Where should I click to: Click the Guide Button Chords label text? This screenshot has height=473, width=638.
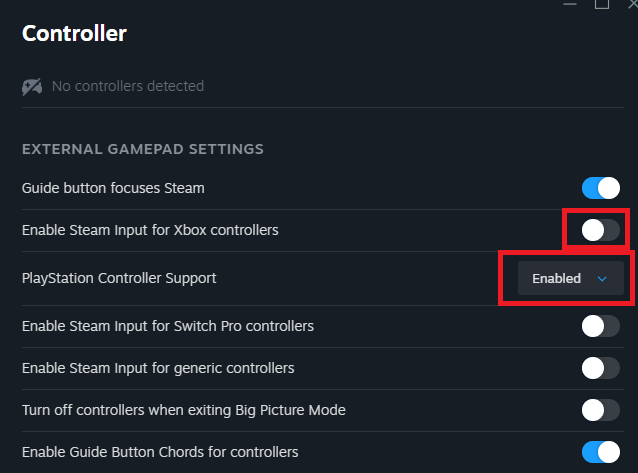(x=159, y=452)
